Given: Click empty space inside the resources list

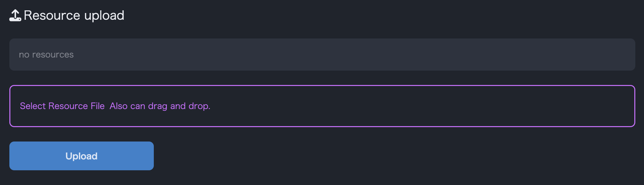Looking at the screenshot, I should point(368,55).
